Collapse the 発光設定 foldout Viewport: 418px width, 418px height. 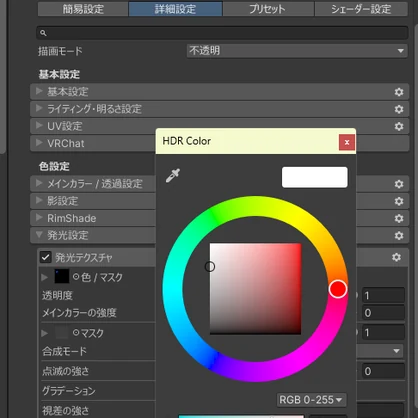(39, 235)
